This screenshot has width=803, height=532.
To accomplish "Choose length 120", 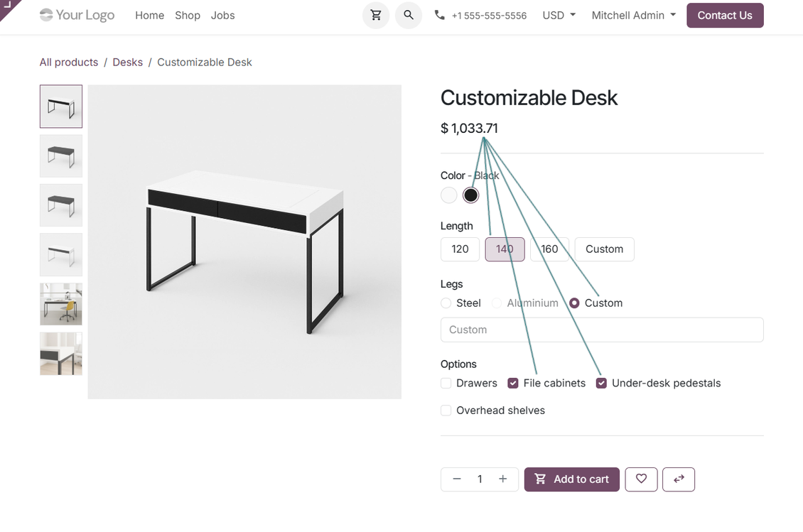I will pyautogui.click(x=460, y=249).
